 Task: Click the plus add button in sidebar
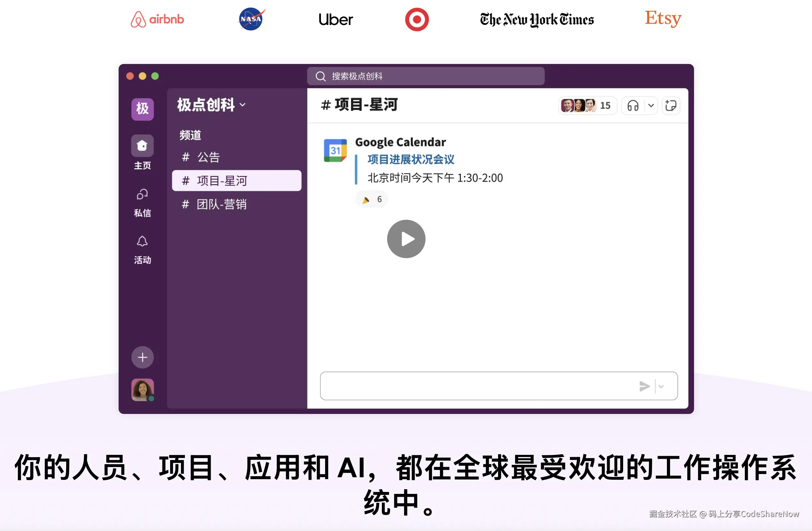[142, 357]
